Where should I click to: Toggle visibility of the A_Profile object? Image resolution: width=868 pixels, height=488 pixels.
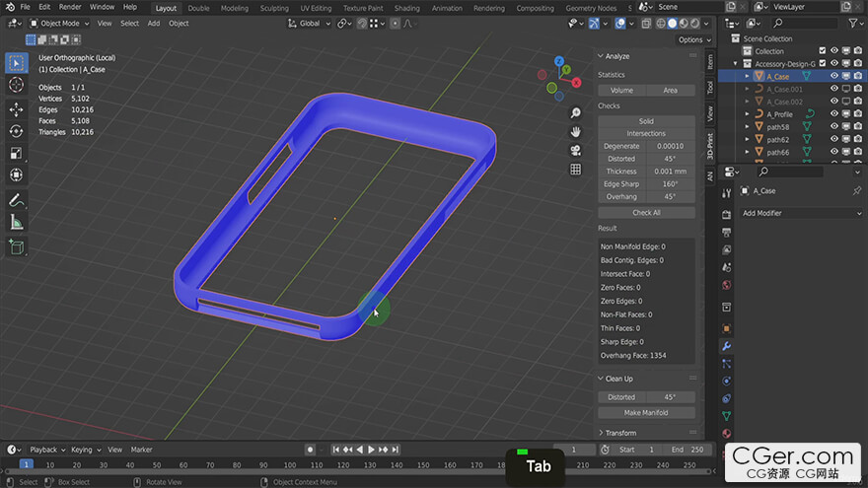pos(834,114)
